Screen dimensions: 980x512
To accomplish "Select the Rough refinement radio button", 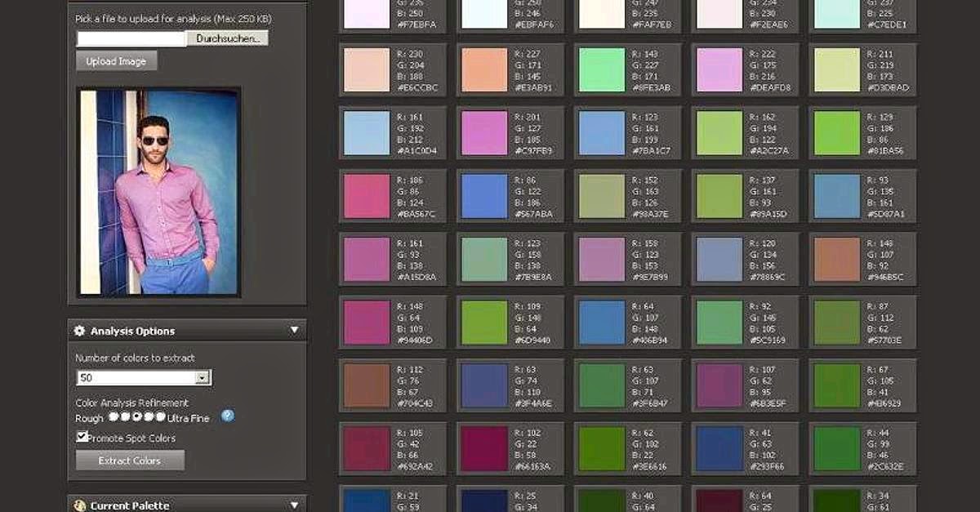I will pyautogui.click(x=113, y=416).
